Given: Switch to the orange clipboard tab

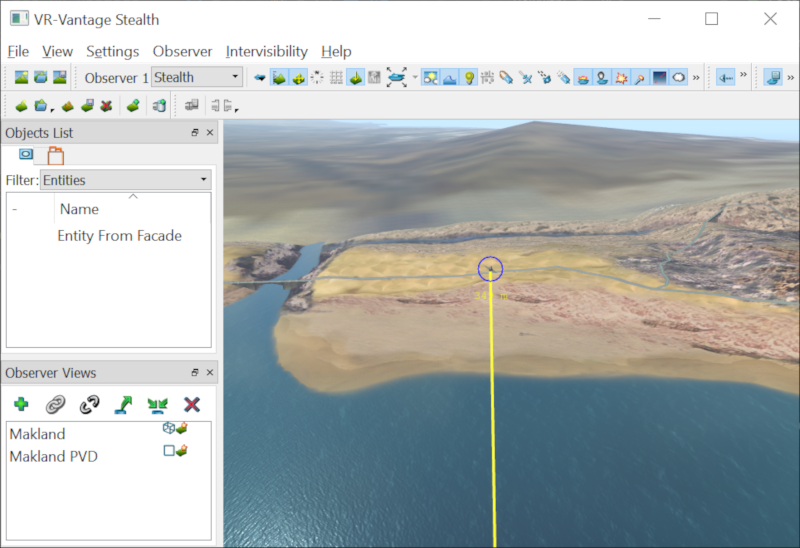Looking at the screenshot, I should coord(56,156).
